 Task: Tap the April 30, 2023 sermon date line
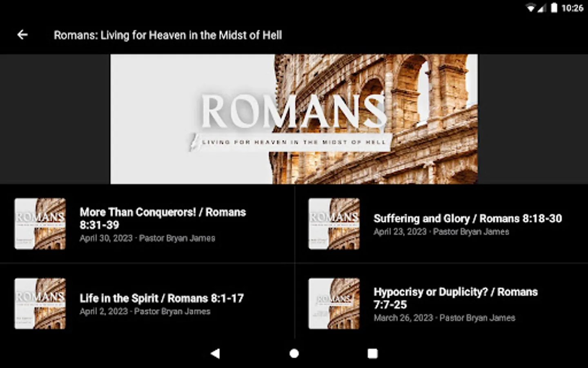(x=147, y=238)
